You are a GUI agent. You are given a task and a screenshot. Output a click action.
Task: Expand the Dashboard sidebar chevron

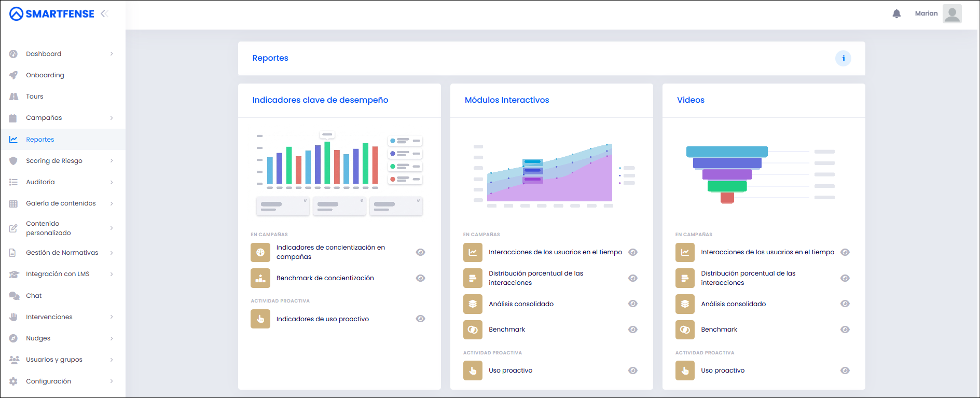coord(112,54)
